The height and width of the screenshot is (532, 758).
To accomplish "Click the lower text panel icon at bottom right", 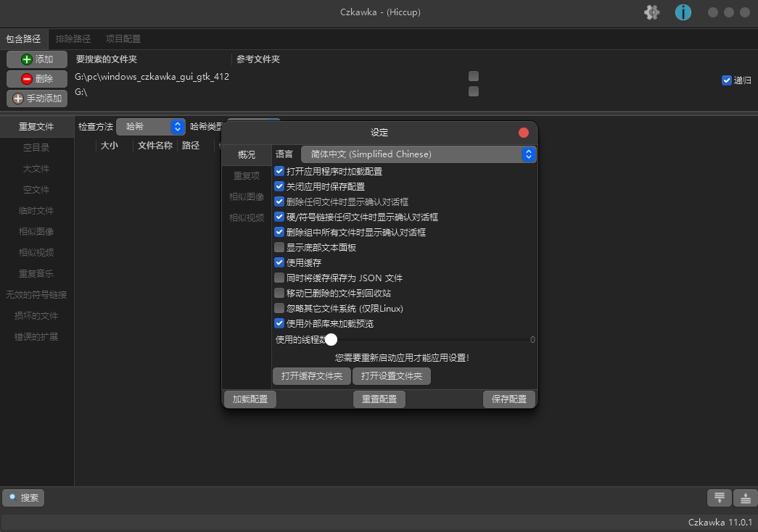I will click(719, 498).
